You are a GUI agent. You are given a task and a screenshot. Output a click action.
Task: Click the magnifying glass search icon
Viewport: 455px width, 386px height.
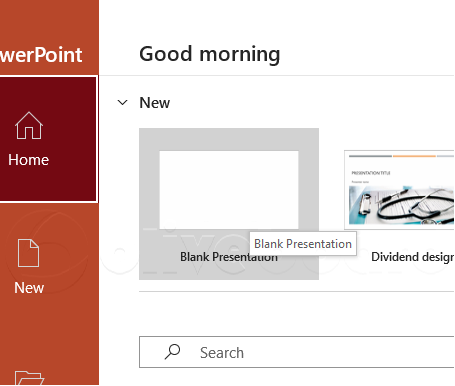[172, 352]
